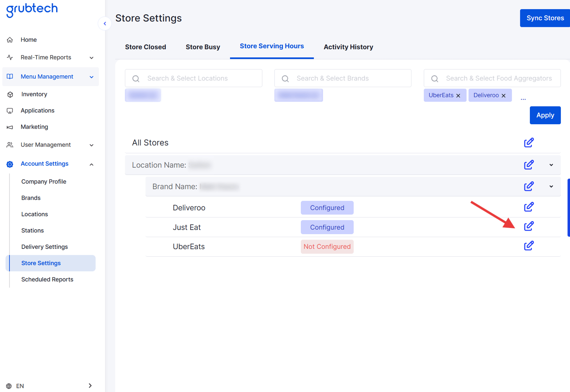570x392 pixels.
Task: Open the edit pencil beside All Stores
Action: click(x=529, y=142)
